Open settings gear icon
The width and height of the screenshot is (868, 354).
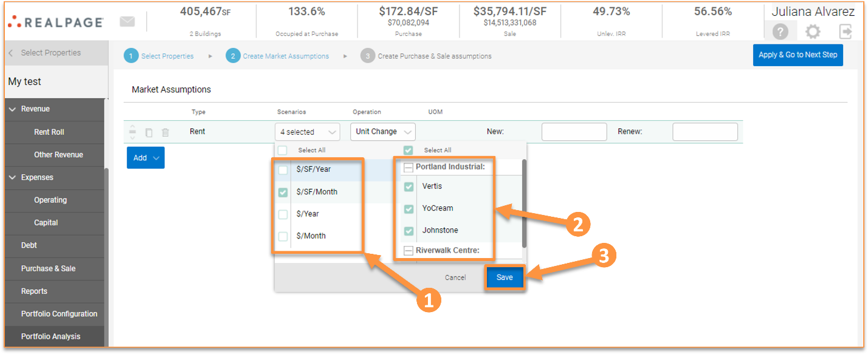813,32
